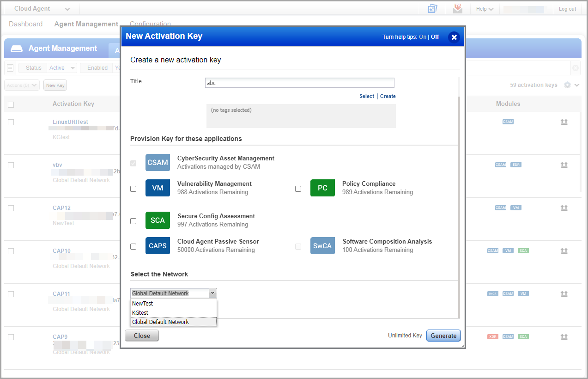Select the SCA Secure Config Assessment icon
The image size is (588, 379).
click(158, 220)
